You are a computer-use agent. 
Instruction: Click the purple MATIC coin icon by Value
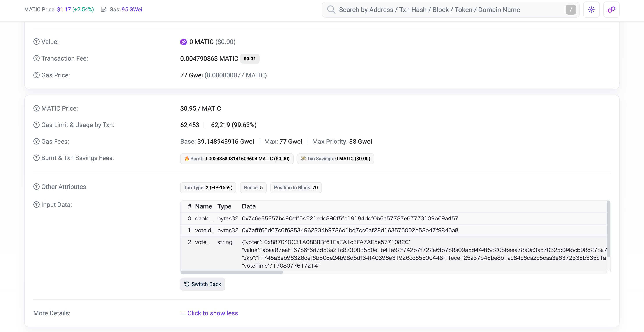[184, 42]
